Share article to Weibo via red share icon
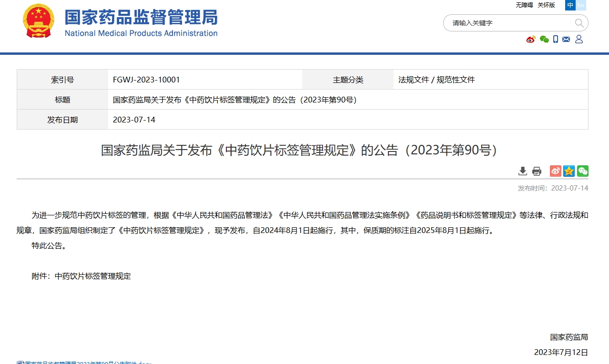 [556, 171]
